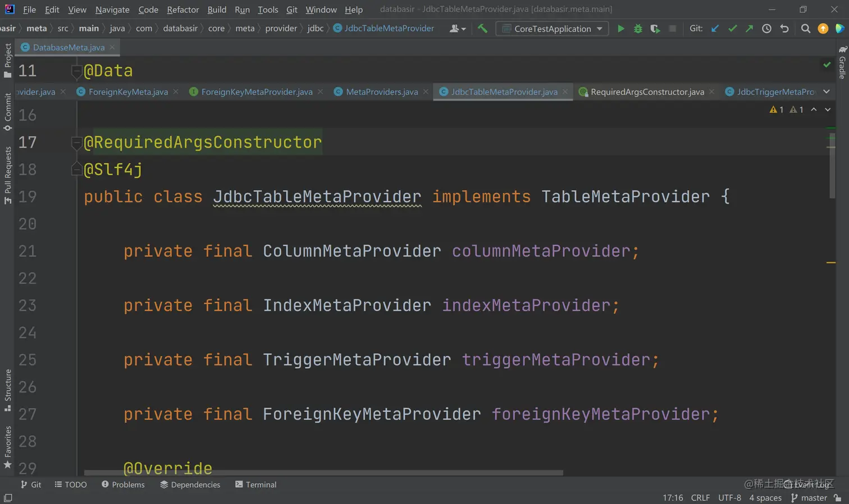
Task: Click the JdbcTableMetaProvider breadcrumb
Action: pyautogui.click(x=384, y=29)
